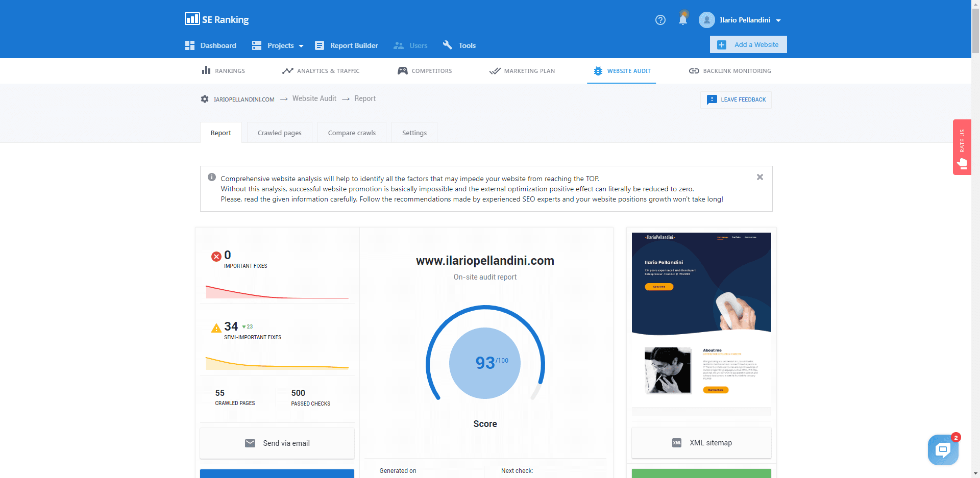Go to Backlink Monitoring section
Screen dimensions: 980x478
coord(730,71)
